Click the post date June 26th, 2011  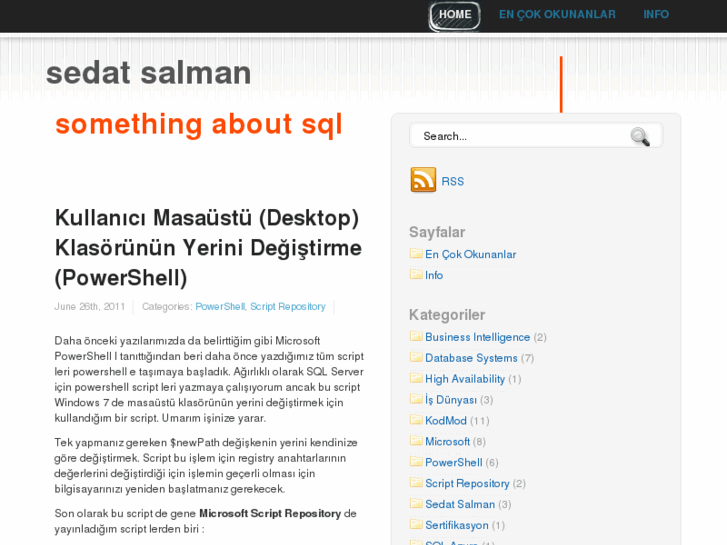89,307
